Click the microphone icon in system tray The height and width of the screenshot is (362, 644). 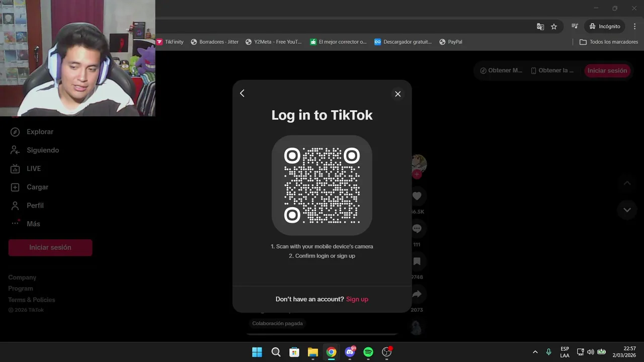point(548,352)
